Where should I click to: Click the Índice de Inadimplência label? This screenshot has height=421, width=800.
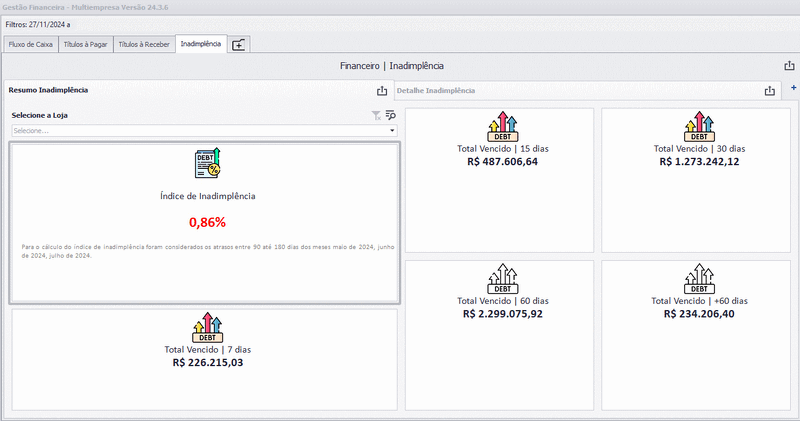(x=208, y=196)
